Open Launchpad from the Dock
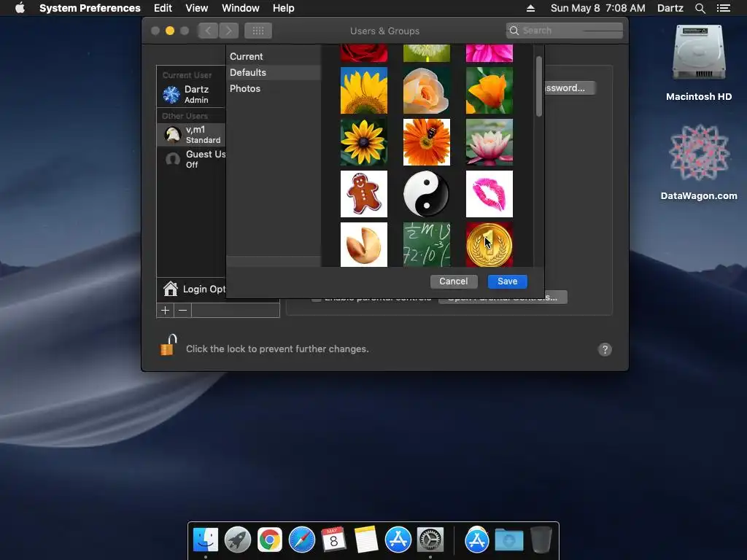 (x=238, y=540)
